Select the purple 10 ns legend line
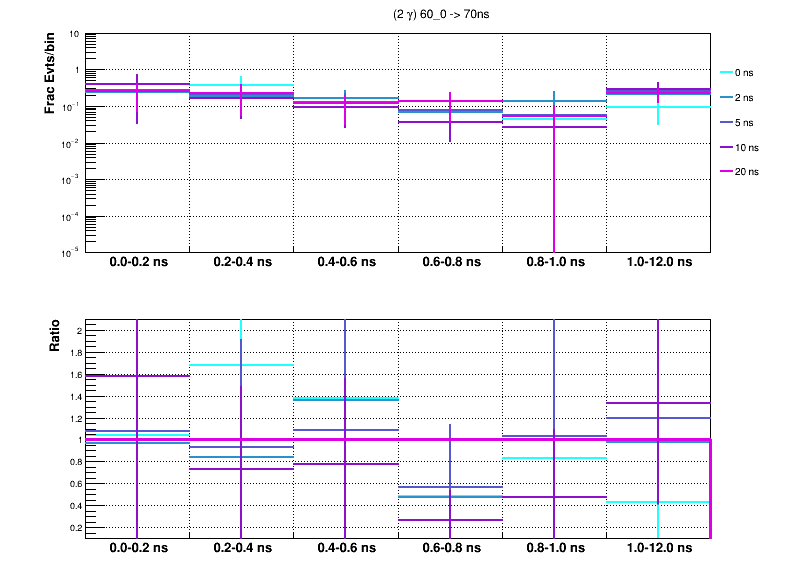 pyautogui.click(x=728, y=147)
